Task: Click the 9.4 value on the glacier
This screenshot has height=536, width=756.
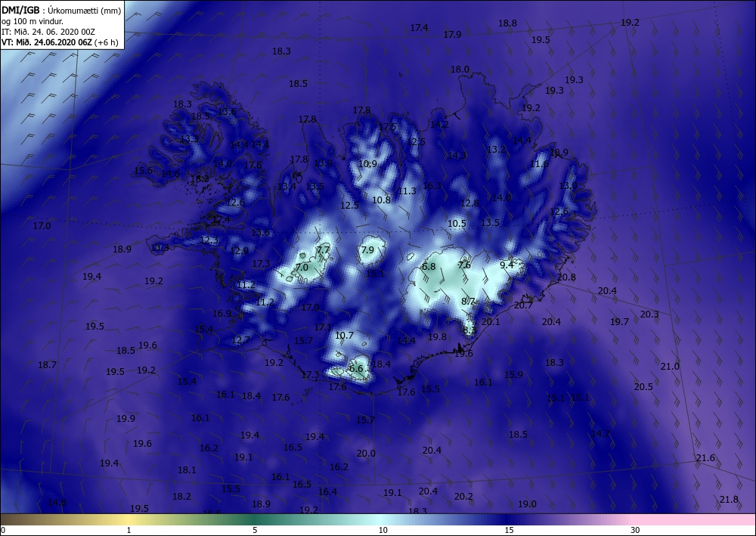Action: (507, 265)
